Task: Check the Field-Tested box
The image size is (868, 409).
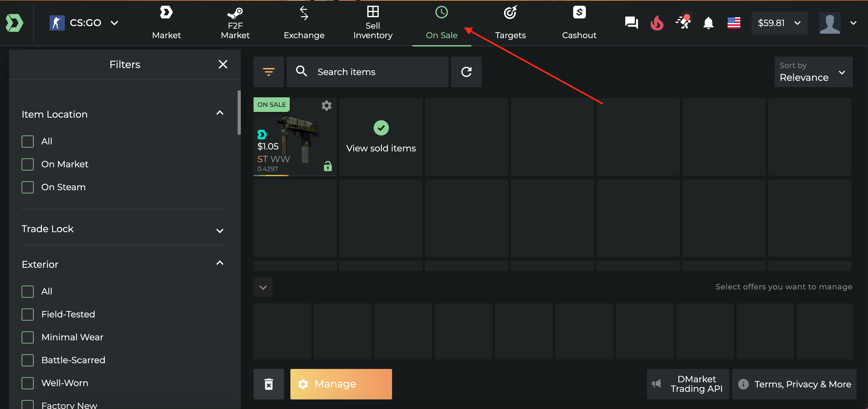Action: [28, 314]
